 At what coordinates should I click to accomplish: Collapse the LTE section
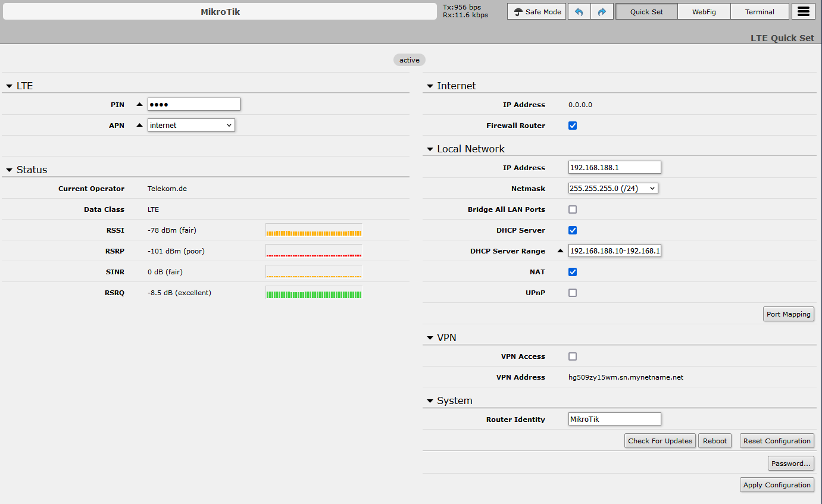point(10,86)
